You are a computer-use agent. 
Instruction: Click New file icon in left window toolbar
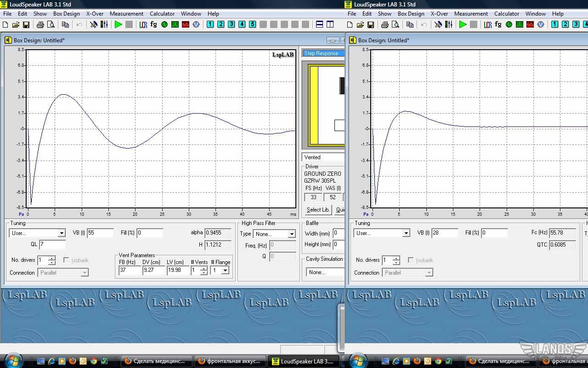coord(6,24)
